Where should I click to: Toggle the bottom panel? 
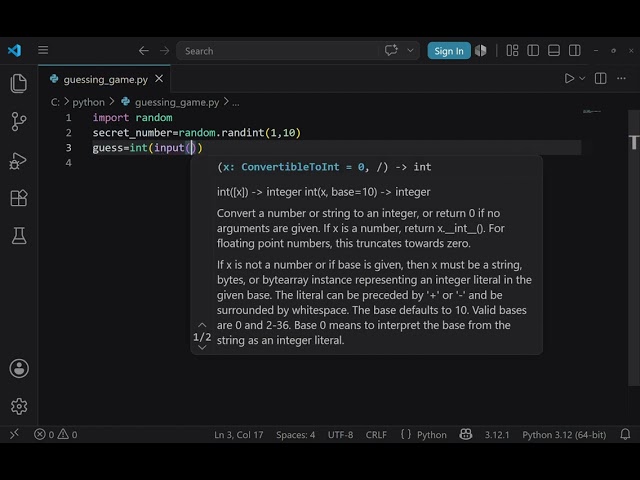pos(554,51)
